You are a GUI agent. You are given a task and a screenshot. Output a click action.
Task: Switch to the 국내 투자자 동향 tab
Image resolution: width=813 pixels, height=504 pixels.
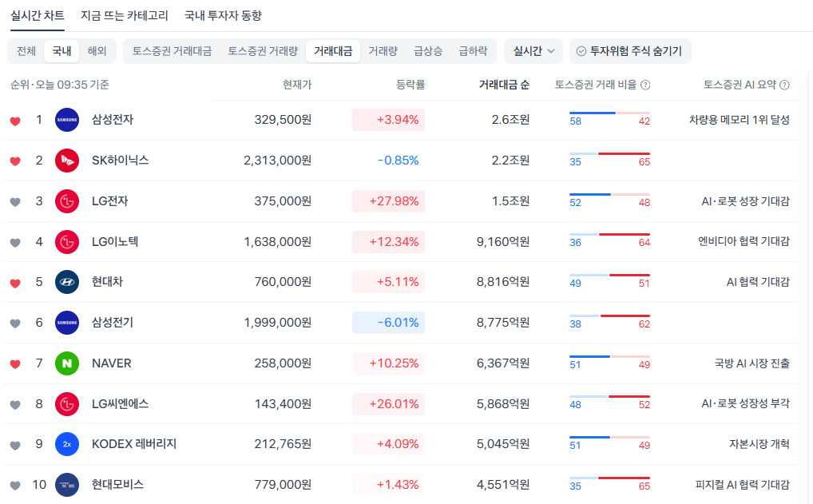[223, 15]
